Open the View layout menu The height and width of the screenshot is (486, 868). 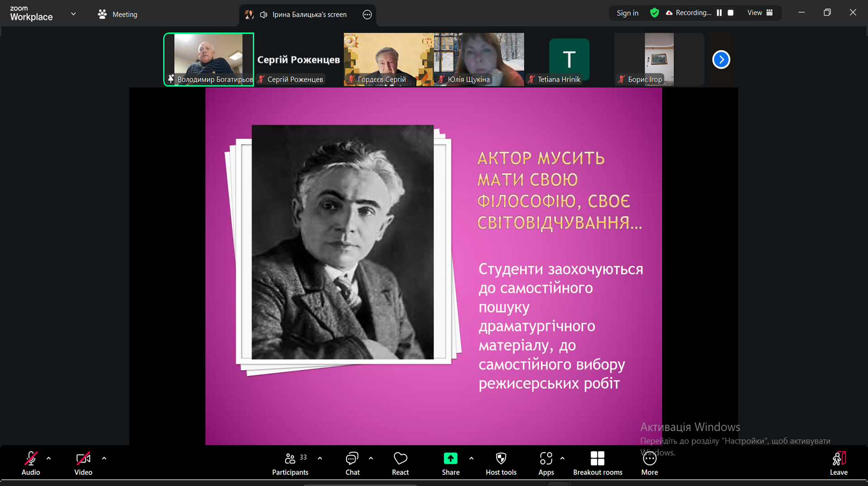pos(760,13)
